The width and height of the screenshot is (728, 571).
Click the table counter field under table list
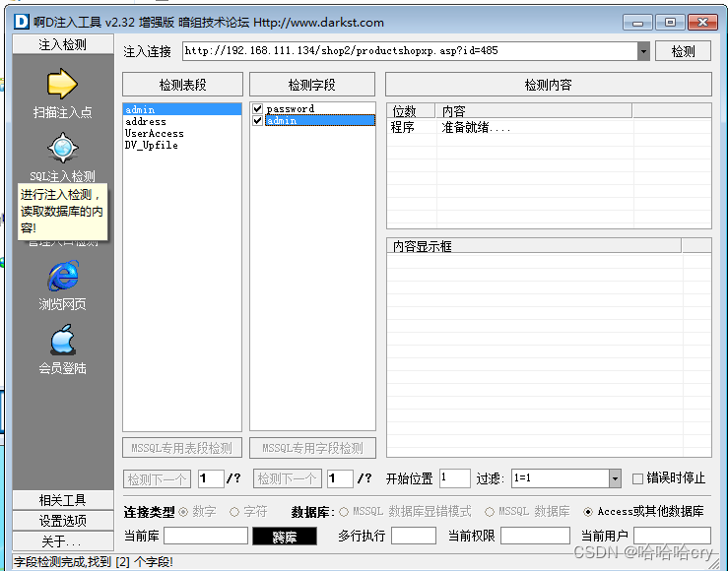[211, 478]
